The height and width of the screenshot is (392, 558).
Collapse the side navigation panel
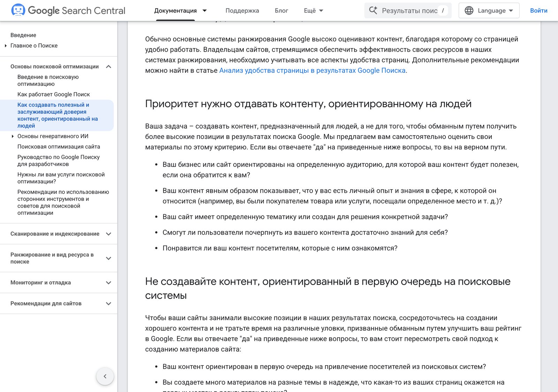coord(105,376)
